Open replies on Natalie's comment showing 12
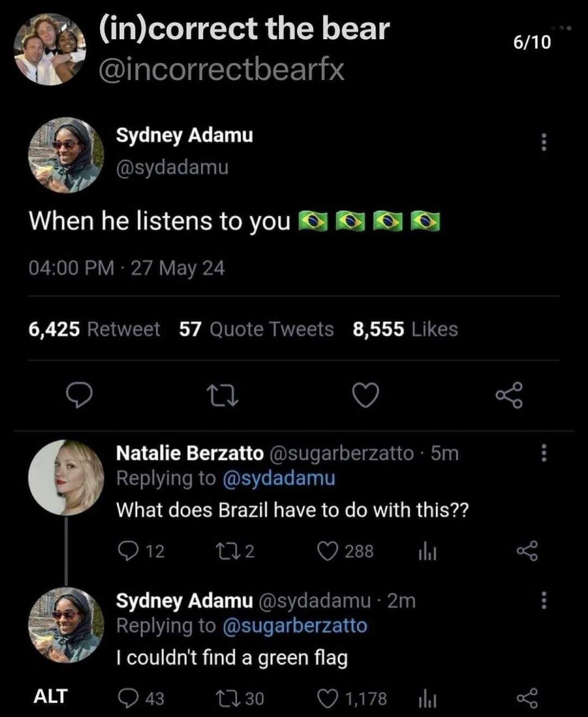This screenshot has height=717, width=588. coord(142,552)
